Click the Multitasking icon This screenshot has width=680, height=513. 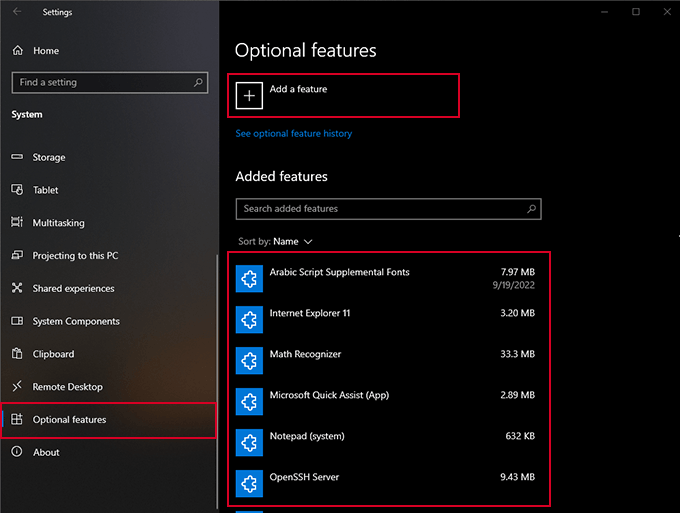coord(17,222)
